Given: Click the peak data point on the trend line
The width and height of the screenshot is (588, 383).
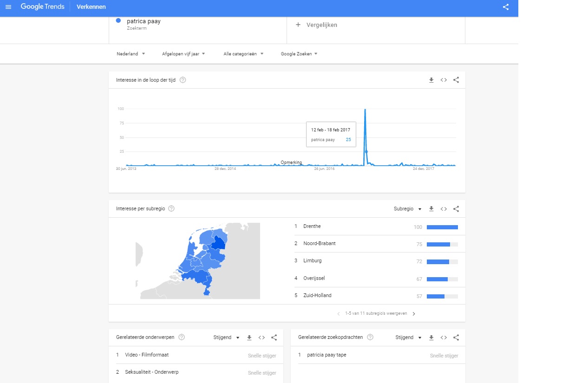Looking at the screenshot, I should (x=365, y=109).
